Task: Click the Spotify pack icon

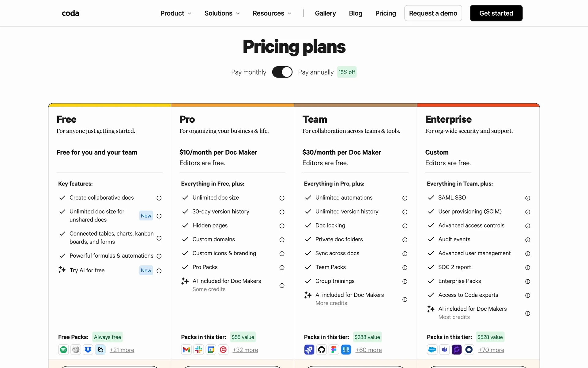Action: (63, 350)
